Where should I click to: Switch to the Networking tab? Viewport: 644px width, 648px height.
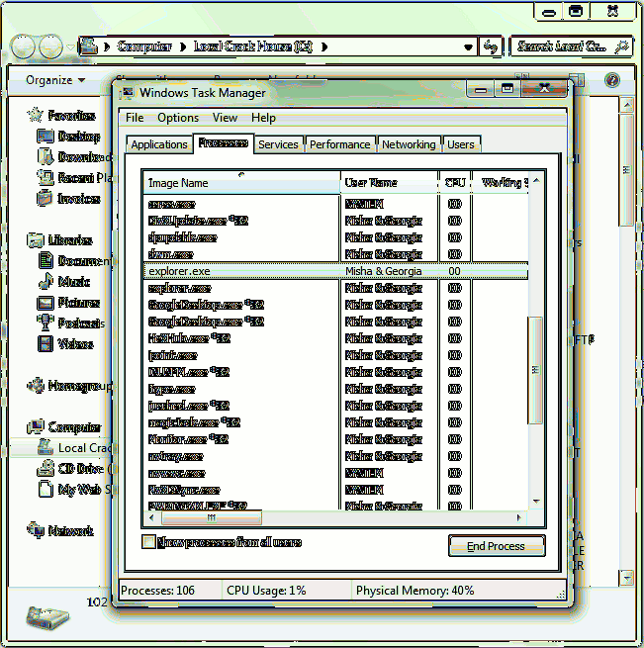409,144
